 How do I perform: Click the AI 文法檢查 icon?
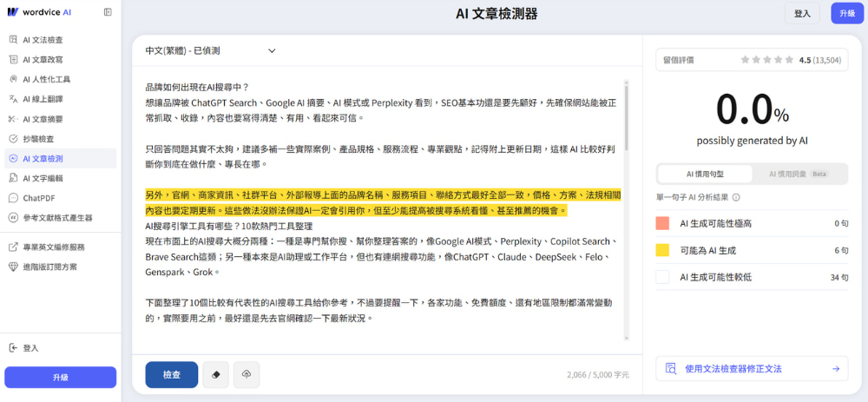coord(14,40)
